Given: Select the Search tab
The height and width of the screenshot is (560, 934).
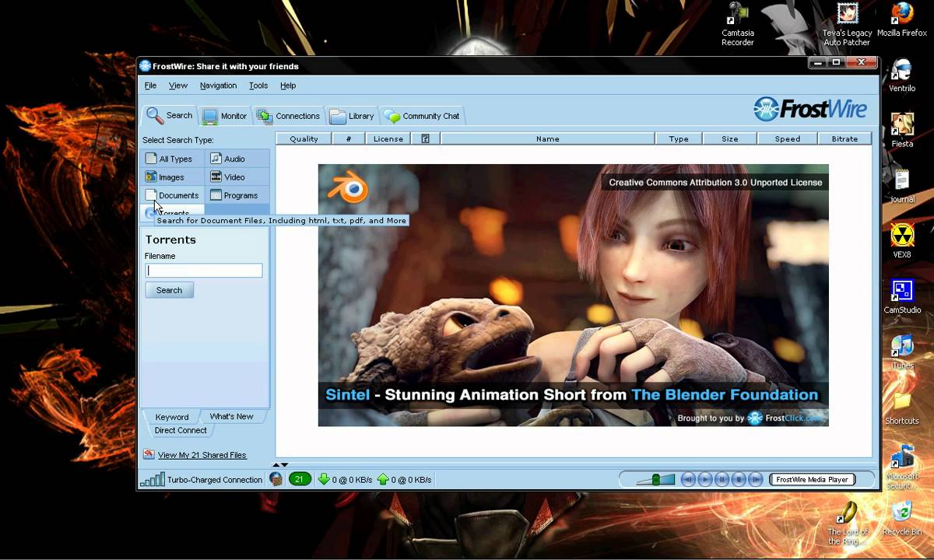Looking at the screenshot, I should (x=169, y=115).
